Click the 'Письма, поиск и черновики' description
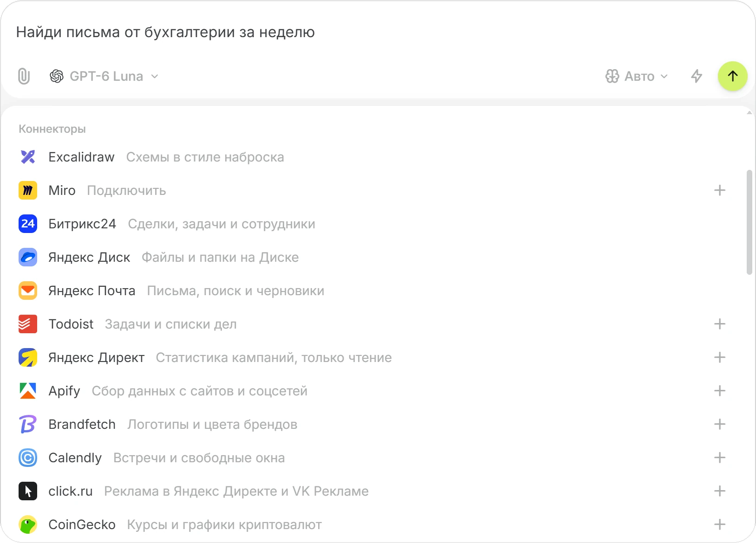The width and height of the screenshot is (756, 543). [235, 291]
